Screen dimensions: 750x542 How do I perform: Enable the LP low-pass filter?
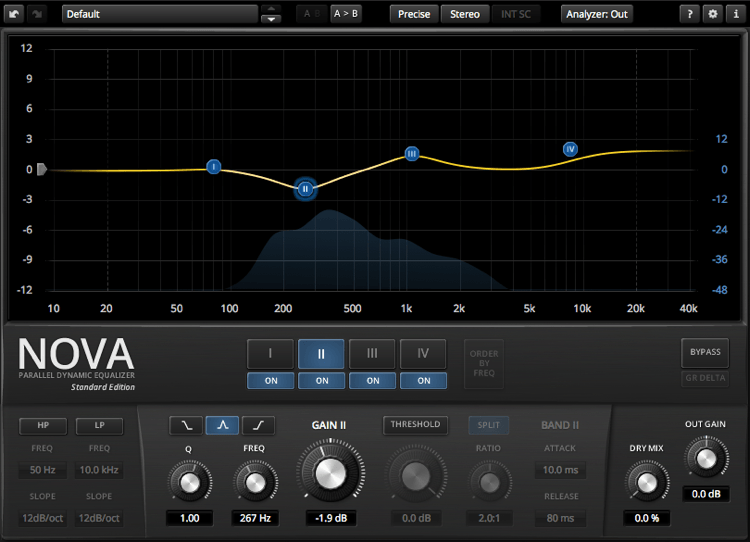point(99,426)
